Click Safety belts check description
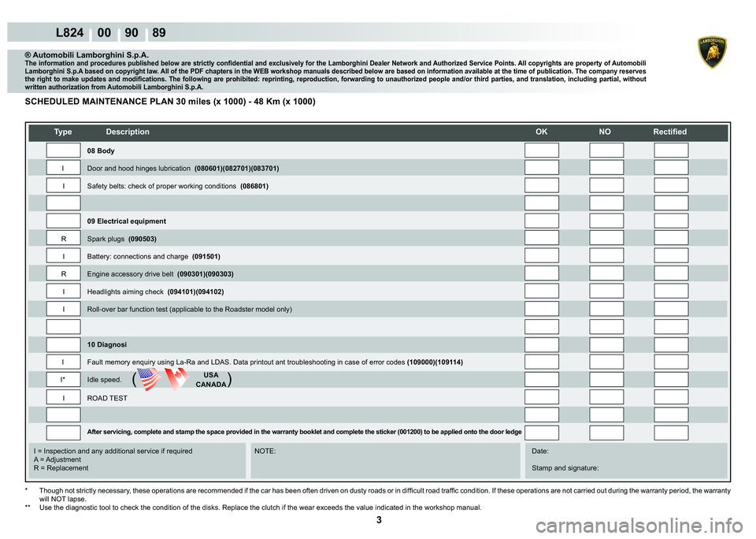This screenshot has height=539, width=756. click(177, 186)
